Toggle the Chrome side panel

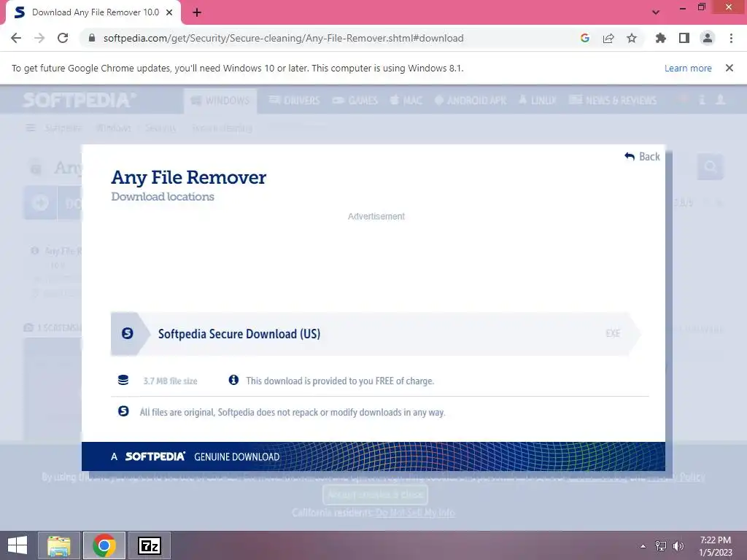[x=684, y=38]
